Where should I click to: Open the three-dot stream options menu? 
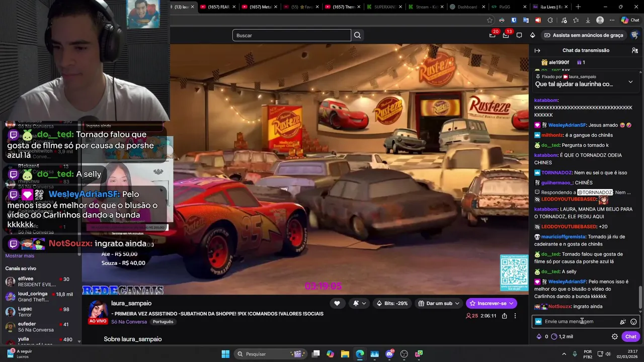click(x=515, y=316)
